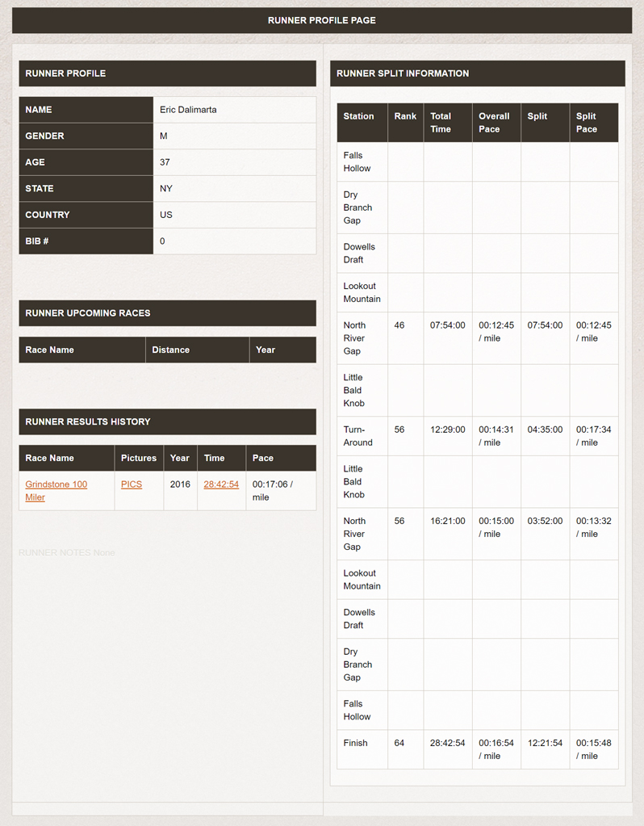Click the Overall Pace column header
This screenshot has height=826, width=644.
tap(494, 123)
